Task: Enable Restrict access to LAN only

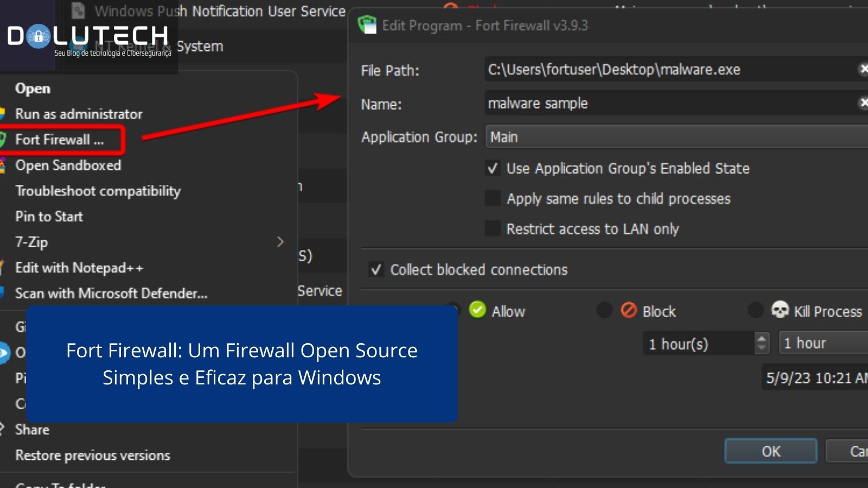Action: click(x=492, y=228)
